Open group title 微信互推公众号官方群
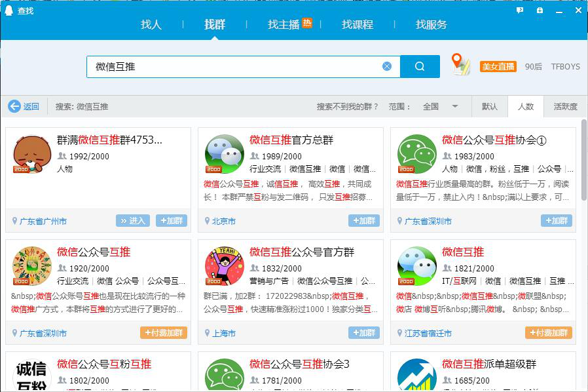The image size is (588, 392). click(302, 252)
